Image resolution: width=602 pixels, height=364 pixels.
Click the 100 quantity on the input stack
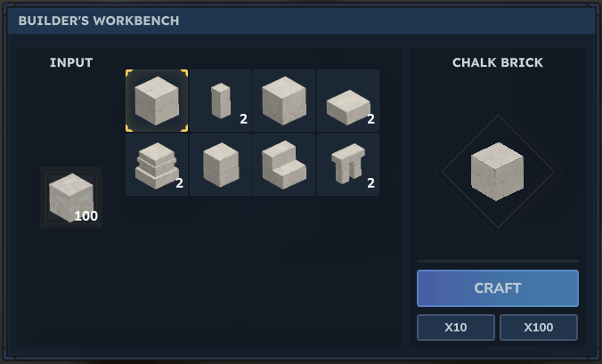[x=86, y=215]
